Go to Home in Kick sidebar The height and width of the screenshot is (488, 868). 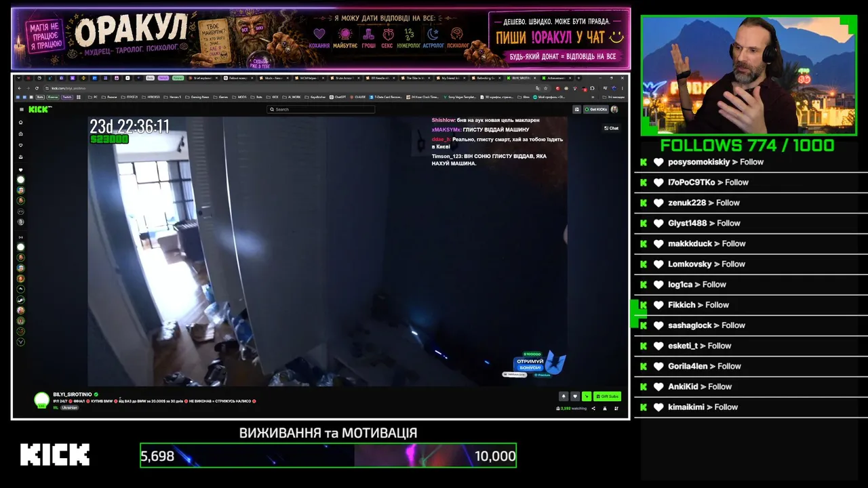point(21,123)
